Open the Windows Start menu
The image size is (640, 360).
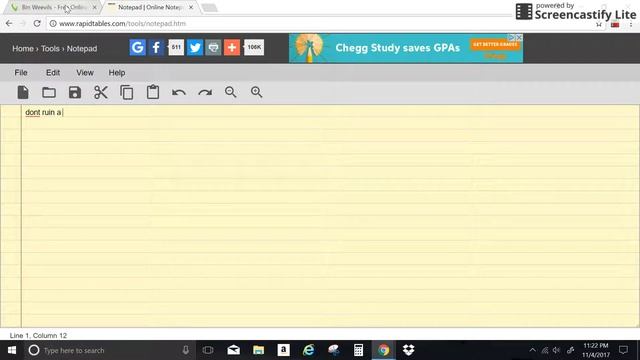click(x=12, y=350)
